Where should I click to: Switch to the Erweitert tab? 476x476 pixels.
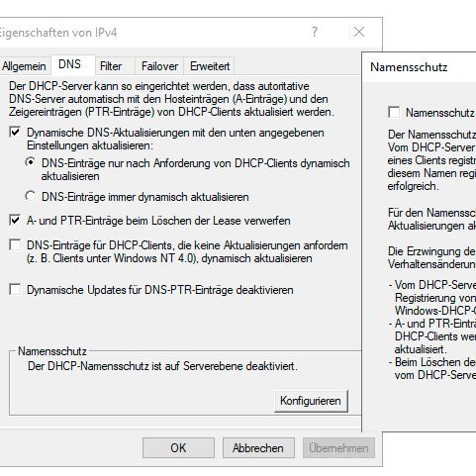point(210,66)
